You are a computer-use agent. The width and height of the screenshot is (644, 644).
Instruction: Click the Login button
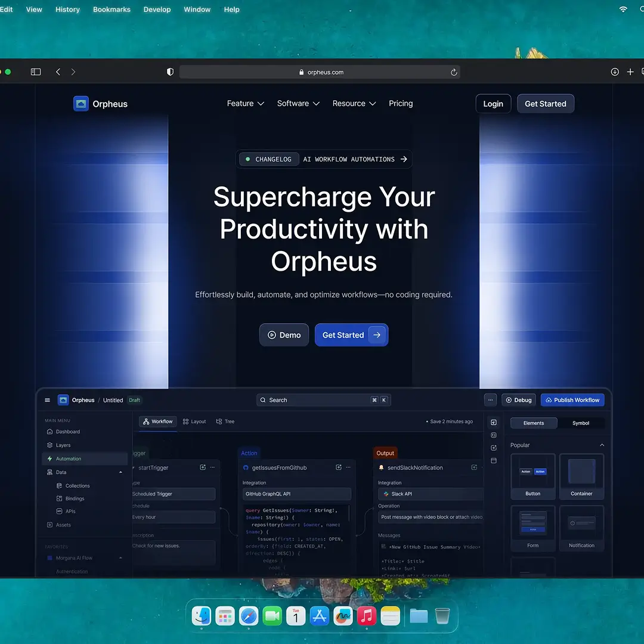pyautogui.click(x=493, y=104)
